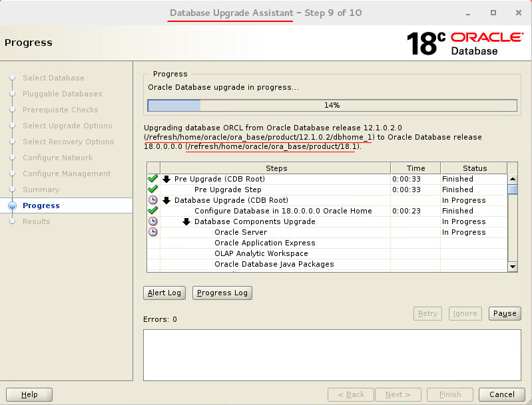Select the Configure Network step

click(58, 157)
